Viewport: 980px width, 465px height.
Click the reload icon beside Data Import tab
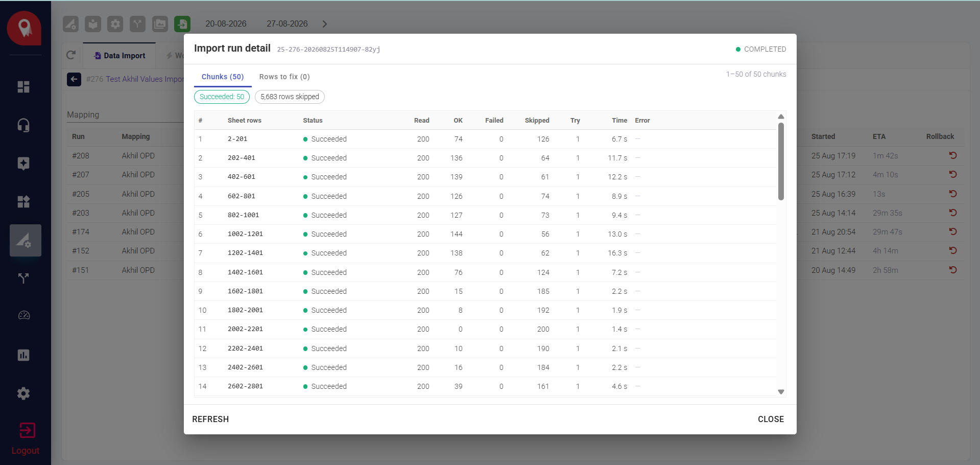tap(71, 55)
